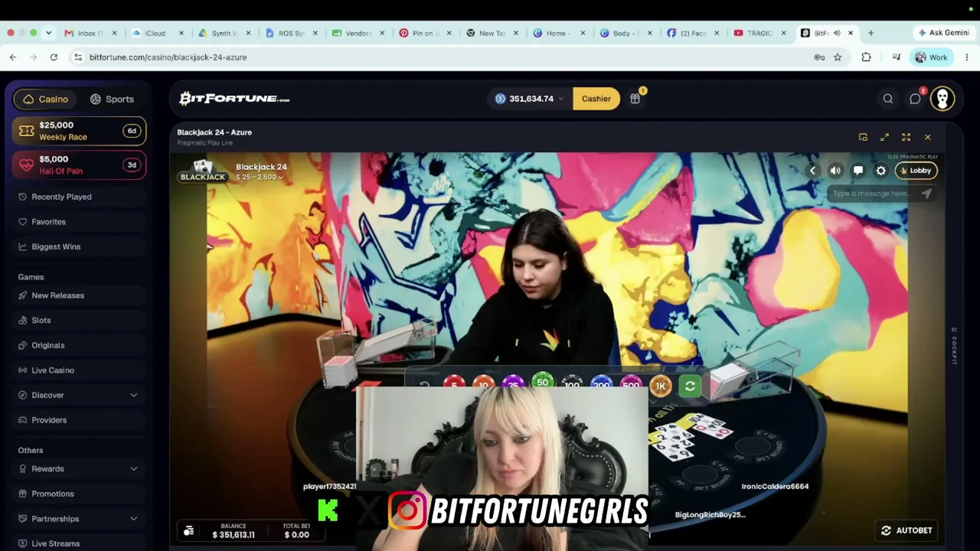Open Live Casino
Viewport: 980px width, 551px height.
coord(79,370)
